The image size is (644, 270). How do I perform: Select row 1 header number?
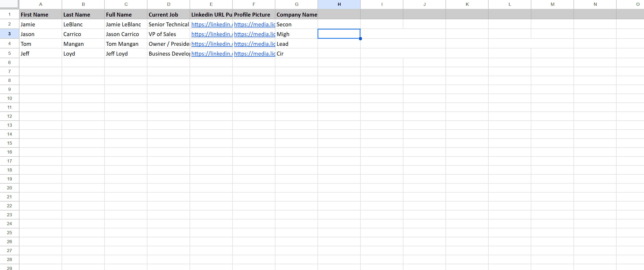coord(9,14)
